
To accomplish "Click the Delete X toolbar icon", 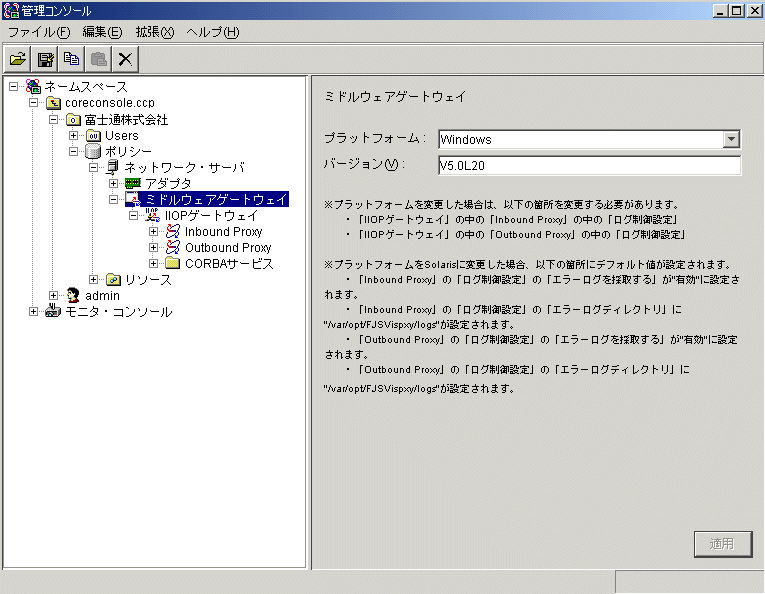I will [x=125, y=59].
